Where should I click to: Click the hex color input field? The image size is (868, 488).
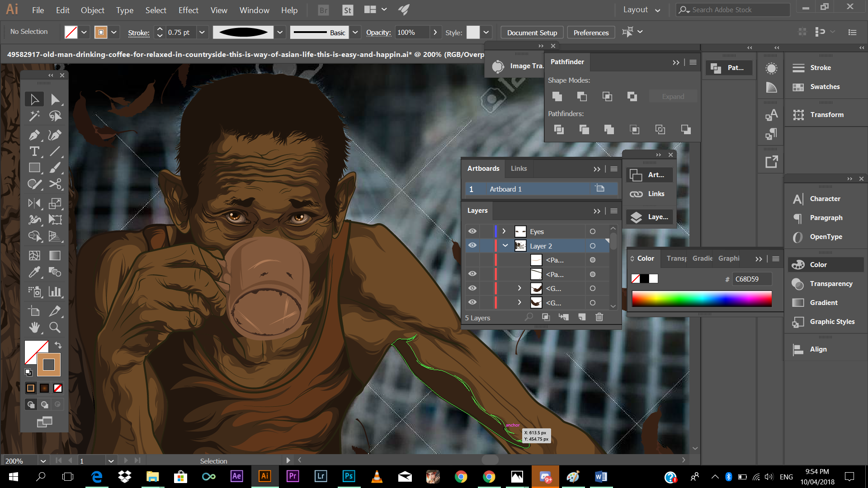[x=751, y=279]
